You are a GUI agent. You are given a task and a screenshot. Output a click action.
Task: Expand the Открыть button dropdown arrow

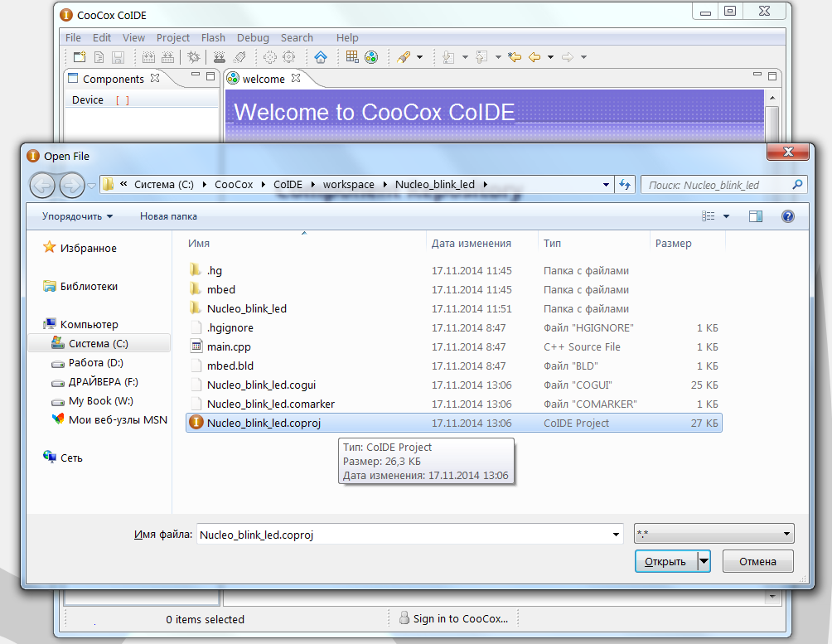[702, 561]
